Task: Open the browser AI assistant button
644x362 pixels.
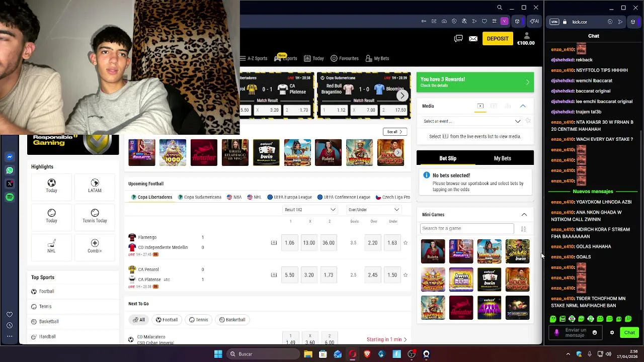Action: click(534, 21)
